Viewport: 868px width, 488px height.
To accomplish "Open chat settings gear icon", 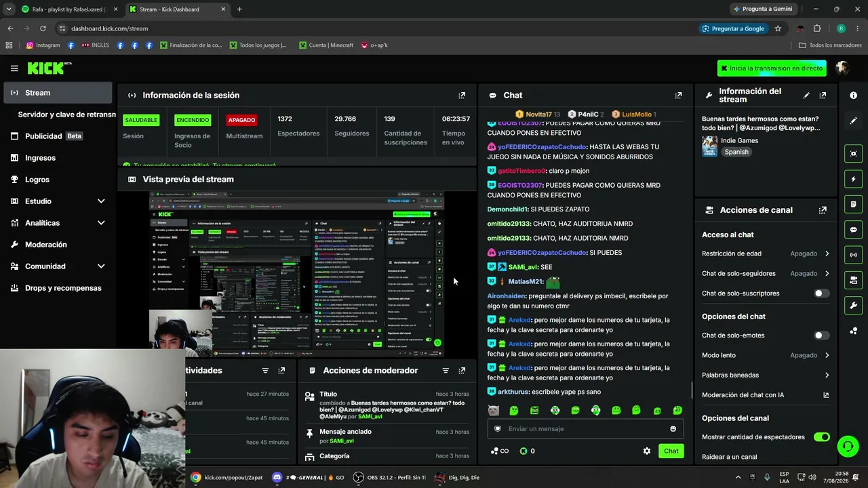I will coord(647,451).
